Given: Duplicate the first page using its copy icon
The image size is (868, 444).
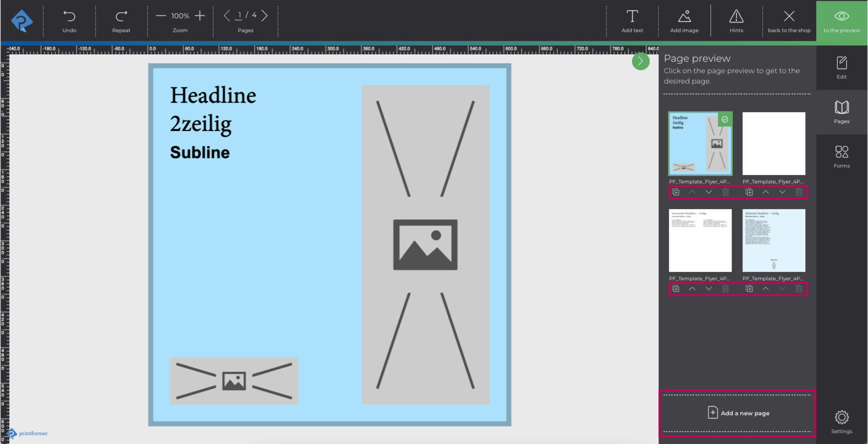Looking at the screenshot, I should pyautogui.click(x=676, y=192).
